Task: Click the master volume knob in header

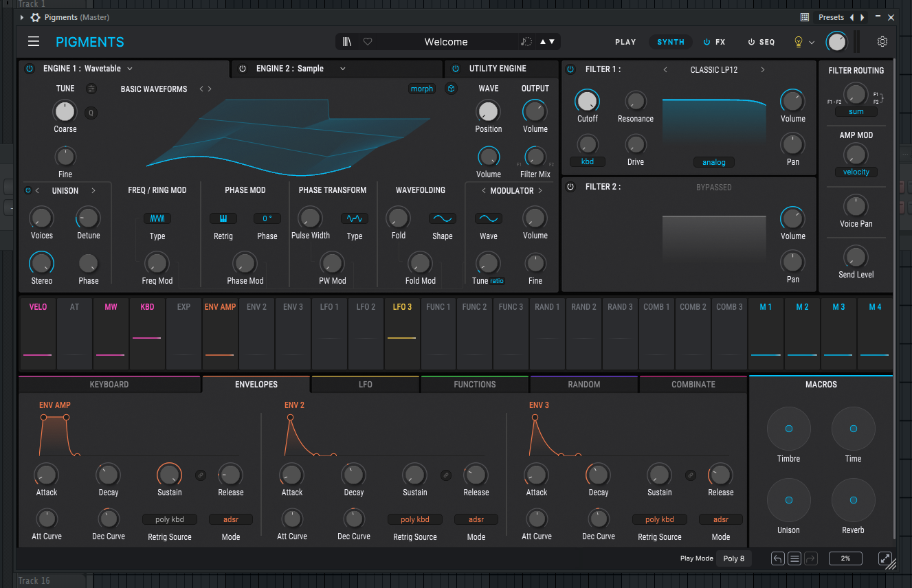Action: click(x=836, y=42)
